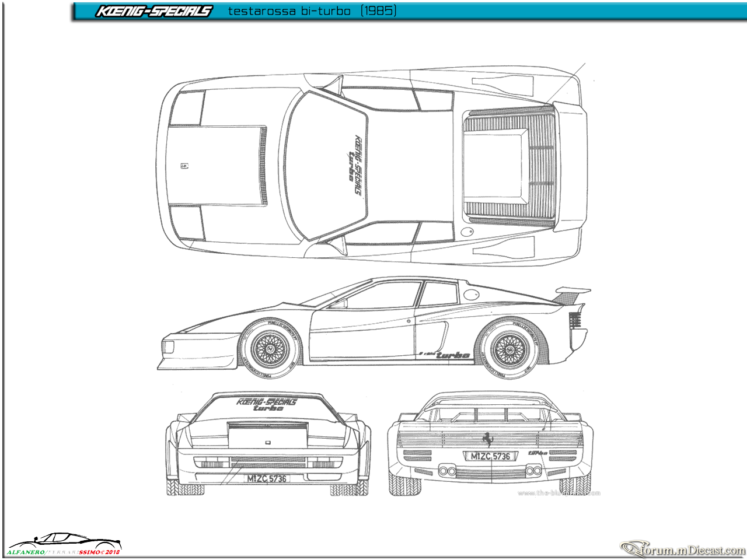Select the front view car drawing
This screenshot has width=747, height=560.
pyautogui.click(x=268, y=444)
